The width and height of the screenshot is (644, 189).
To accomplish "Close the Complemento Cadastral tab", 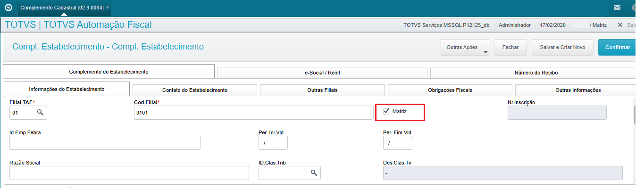I will coord(108,8).
